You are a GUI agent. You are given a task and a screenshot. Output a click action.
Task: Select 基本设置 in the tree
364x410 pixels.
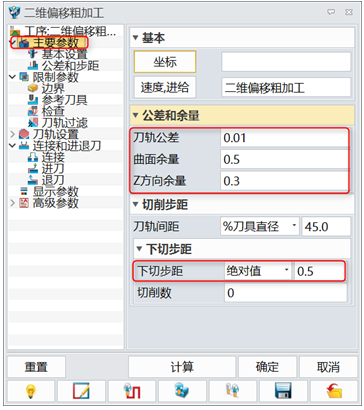[x=64, y=54]
